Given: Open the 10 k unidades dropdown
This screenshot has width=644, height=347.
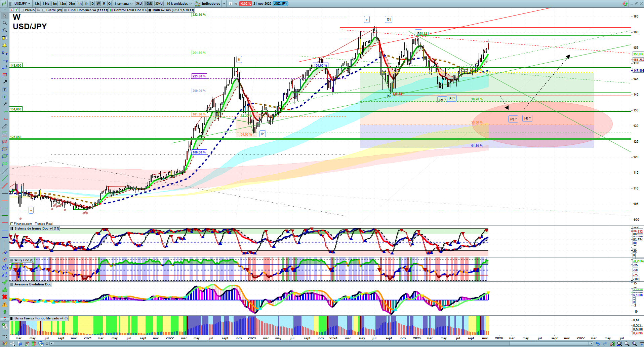Looking at the screenshot, I should pos(179,4).
